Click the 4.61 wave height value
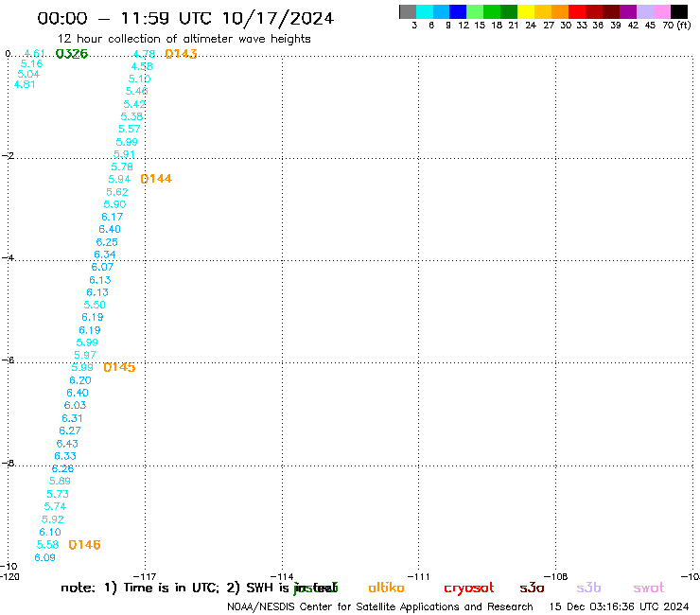Image resolution: width=700 pixels, height=615 pixels. (34, 54)
